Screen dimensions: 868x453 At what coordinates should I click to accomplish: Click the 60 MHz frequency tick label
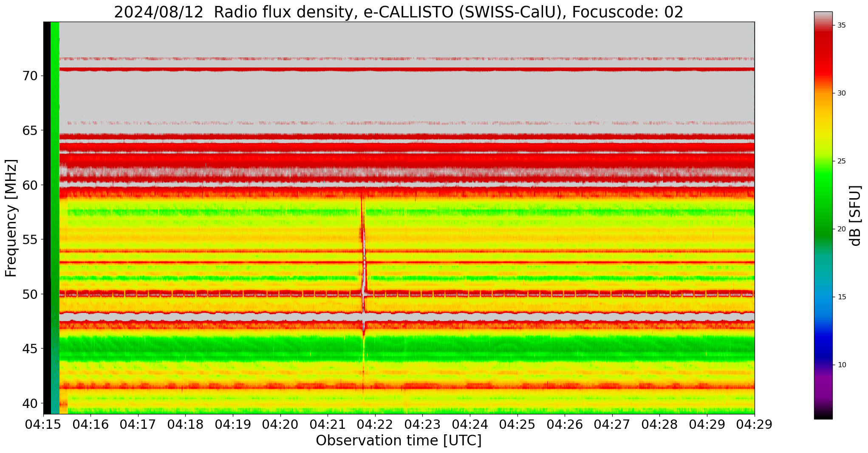point(30,185)
